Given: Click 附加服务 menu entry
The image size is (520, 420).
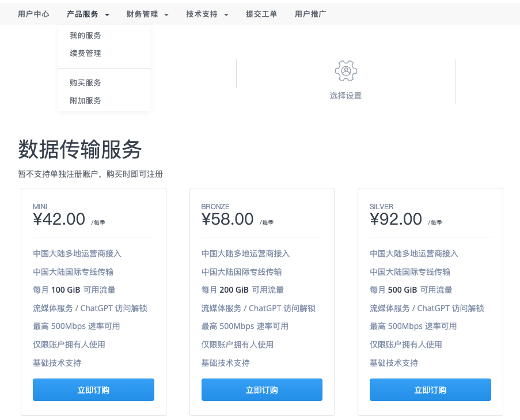Looking at the screenshot, I should (x=85, y=101).
